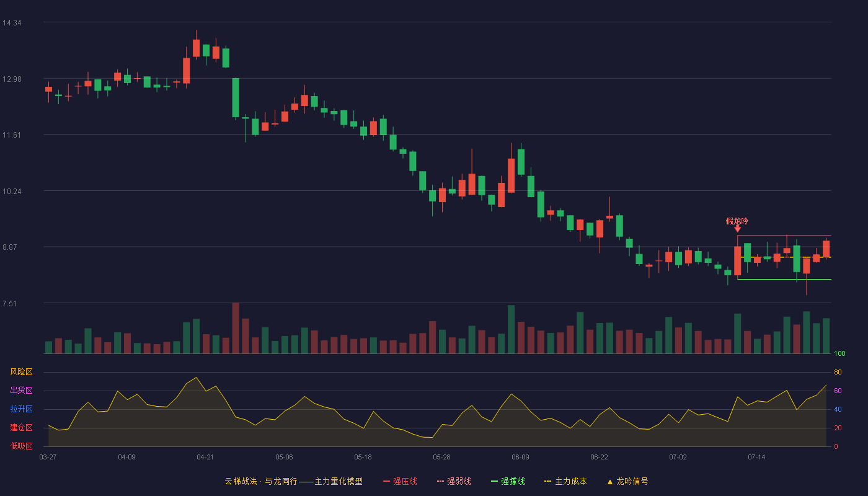Screen dimensions: 868x496
Task: Toggle the 强压线 legend item
Action: tap(400, 481)
